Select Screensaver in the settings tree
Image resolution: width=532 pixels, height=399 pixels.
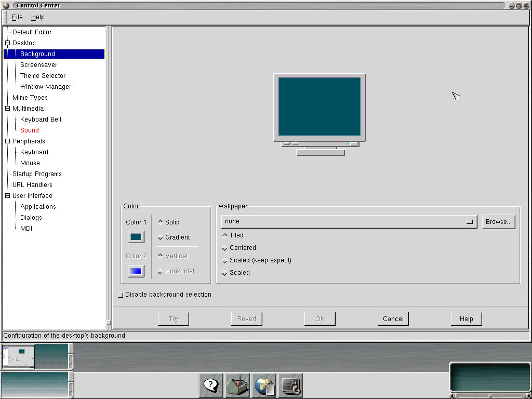click(39, 65)
